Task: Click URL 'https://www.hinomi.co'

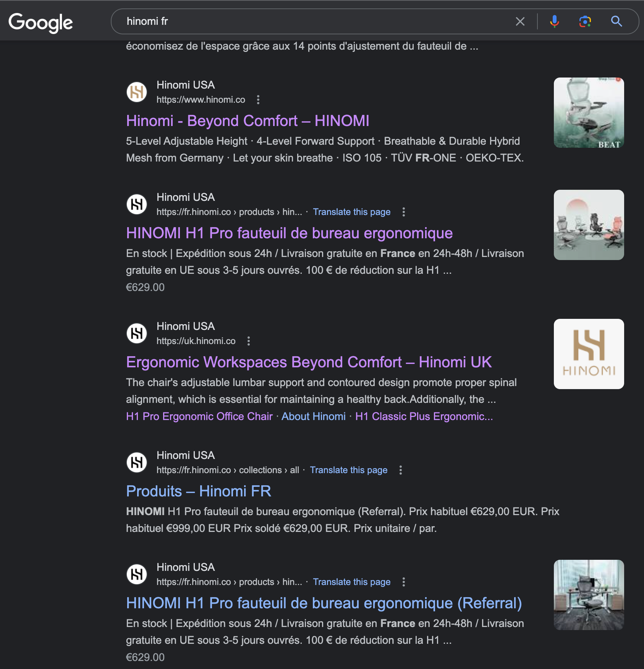Action: point(201,100)
